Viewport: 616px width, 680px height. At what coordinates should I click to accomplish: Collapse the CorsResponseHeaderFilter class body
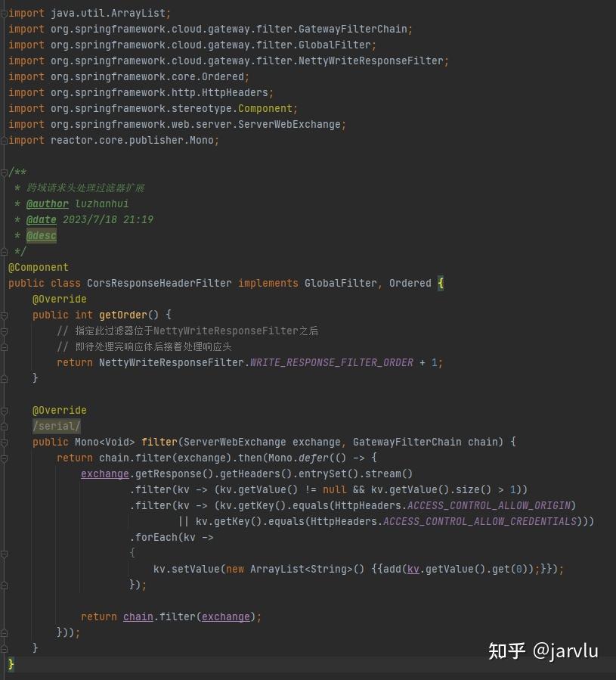3,283
